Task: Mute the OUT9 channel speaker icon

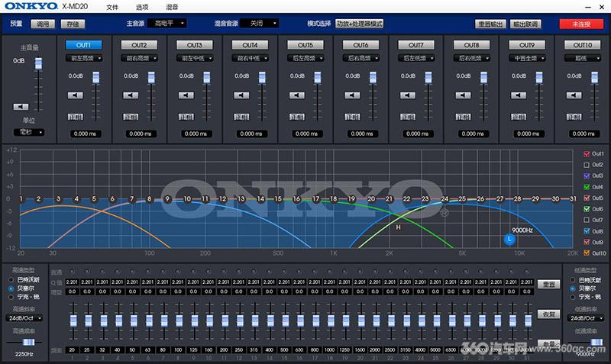Action: coord(519,95)
